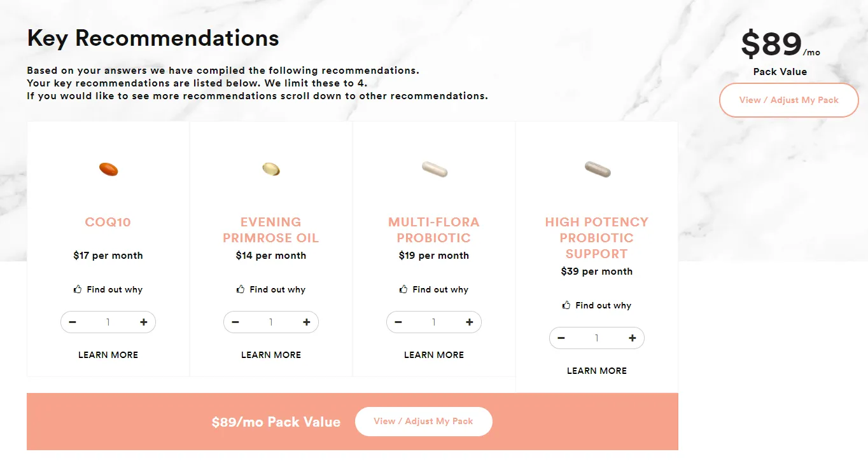Click the Multi-Flora Probiotic capsule image

coord(435,169)
